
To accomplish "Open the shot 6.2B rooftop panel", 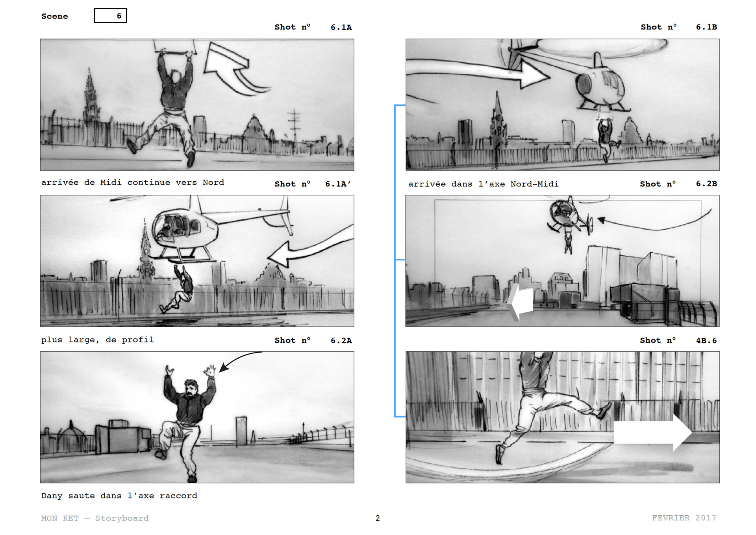I will point(562,261).
